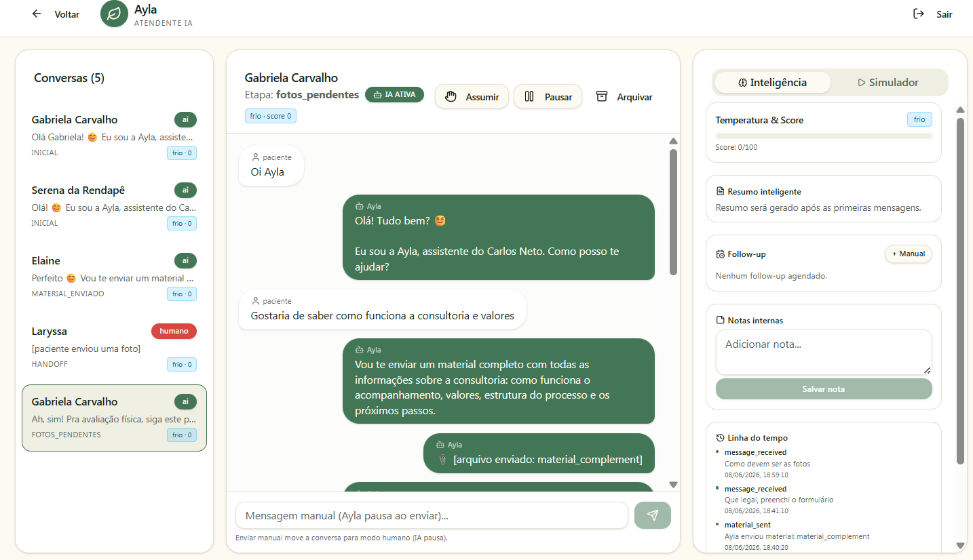
Task: Click the logout icon beside Sair
Action: tap(919, 14)
